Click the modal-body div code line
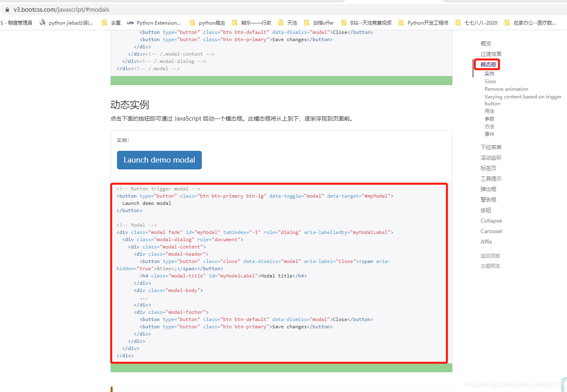This screenshot has height=392, width=567. point(168,290)
